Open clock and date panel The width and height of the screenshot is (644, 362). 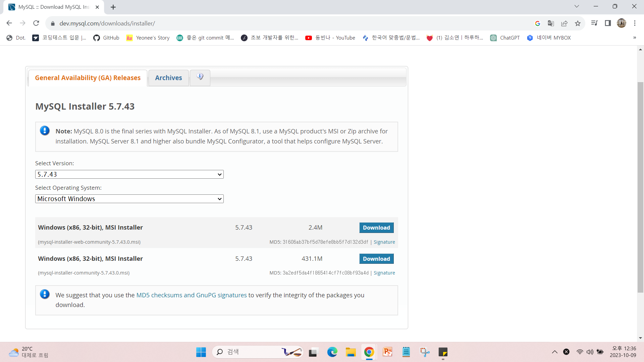click(x=623, y=352)
